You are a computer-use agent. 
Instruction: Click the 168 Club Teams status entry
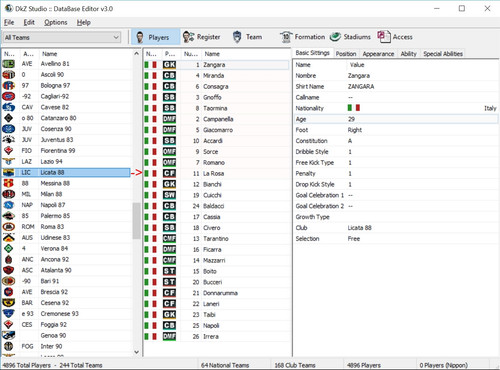click(295, 365)
